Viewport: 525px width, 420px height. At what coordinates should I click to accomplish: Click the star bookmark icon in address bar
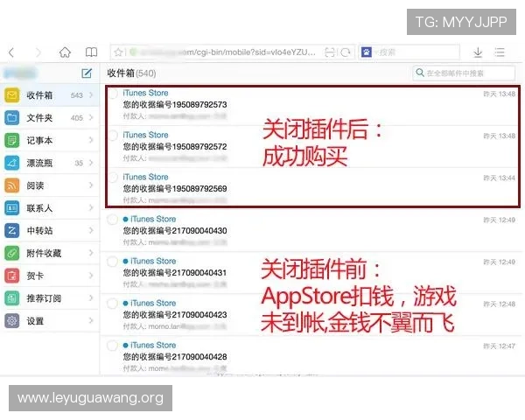118,52
